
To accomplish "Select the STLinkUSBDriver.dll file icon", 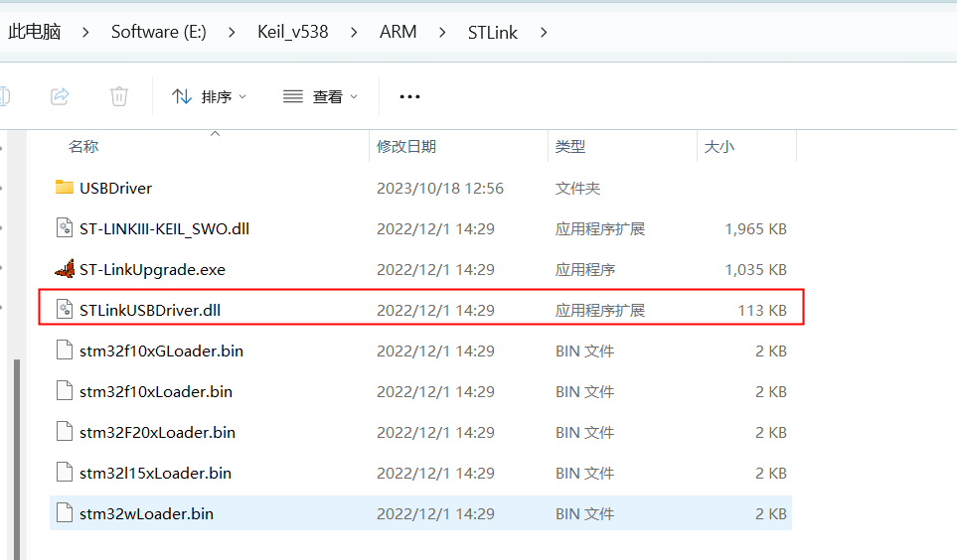I will coord(65,310).
